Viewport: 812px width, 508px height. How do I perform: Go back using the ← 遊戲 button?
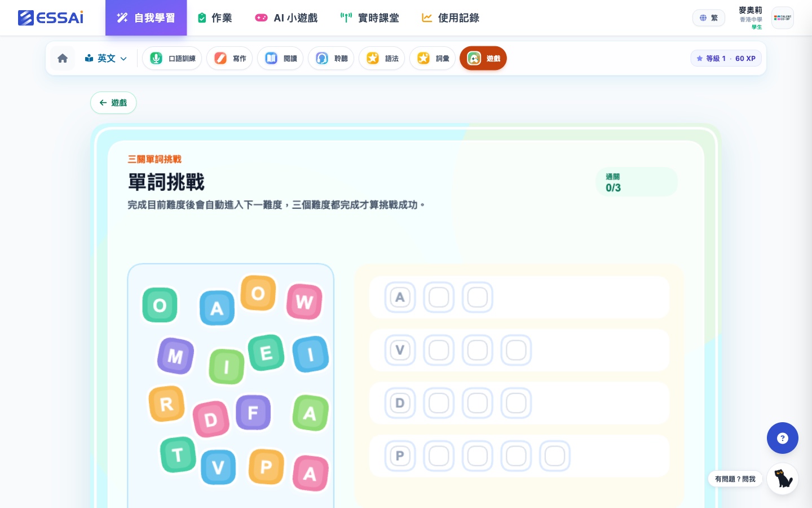click(113, 103)
